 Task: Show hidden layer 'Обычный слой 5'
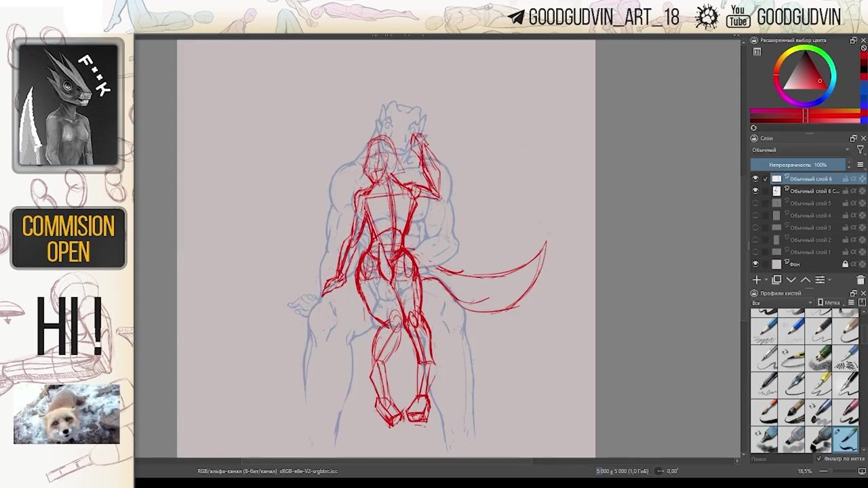[755, 203]
